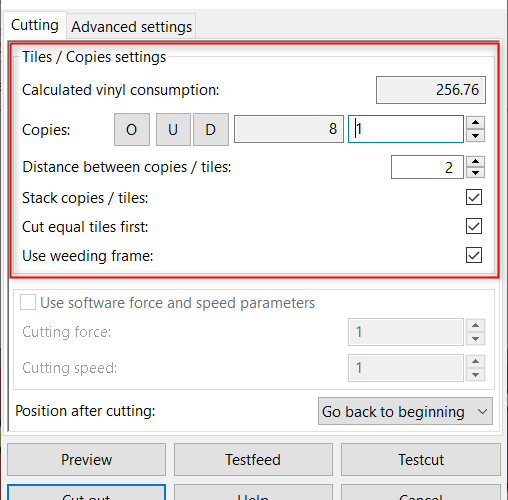Screen dimensions: 508x500
Task: Focus the copies number input field
Action: tap(406, 129)
